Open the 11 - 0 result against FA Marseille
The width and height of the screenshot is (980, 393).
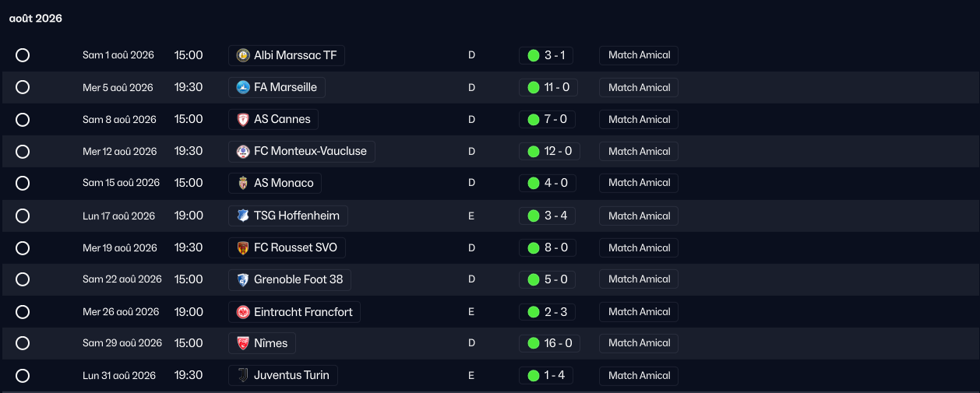coord(556,87)
